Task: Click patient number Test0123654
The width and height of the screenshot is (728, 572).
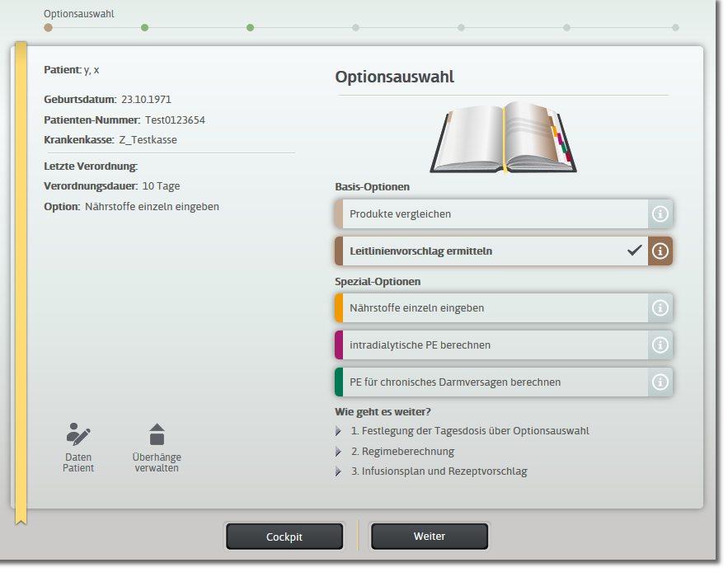Action: 175,120
